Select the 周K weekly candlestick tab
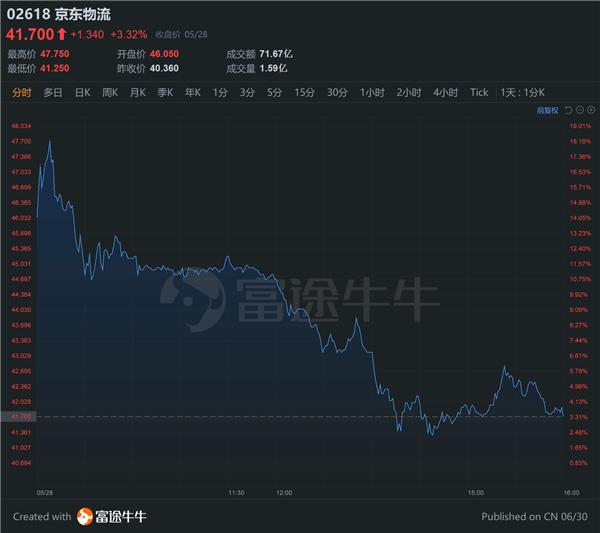The height and width of the screenshot is (533, 600). [x=110, y=92]
